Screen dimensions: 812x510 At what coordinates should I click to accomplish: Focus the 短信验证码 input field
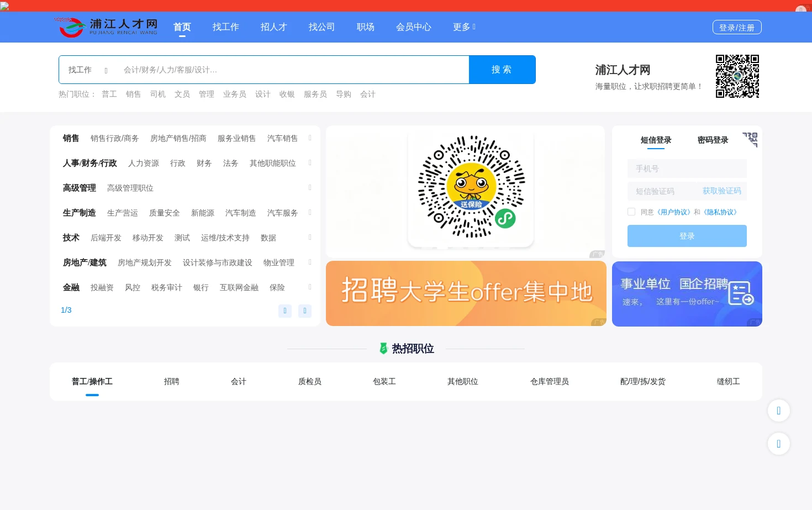[x=663, y=191]
